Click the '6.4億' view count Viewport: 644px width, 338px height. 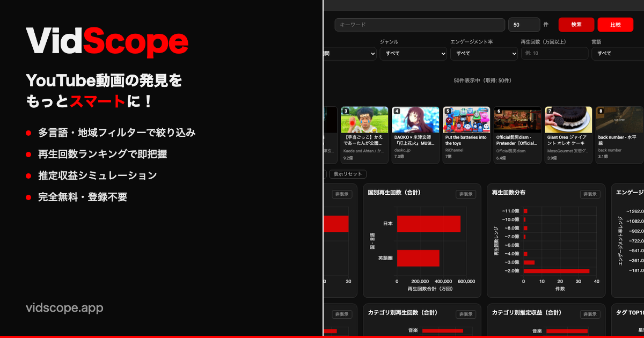[501, 158]
